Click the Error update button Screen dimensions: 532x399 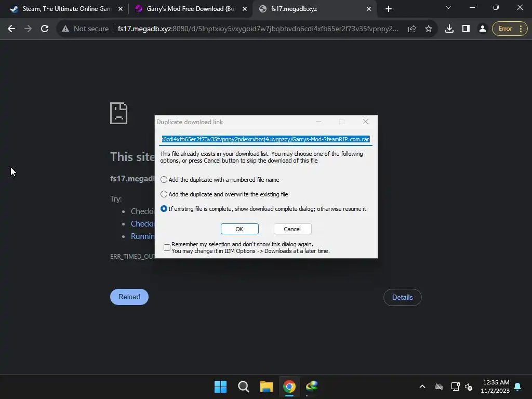tap(510, 29)
